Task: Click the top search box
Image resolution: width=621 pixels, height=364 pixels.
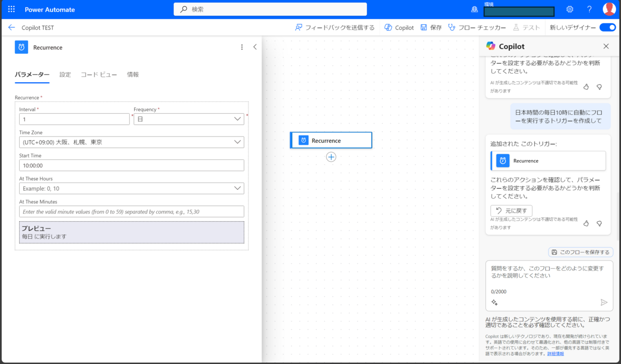Action: 270,9
